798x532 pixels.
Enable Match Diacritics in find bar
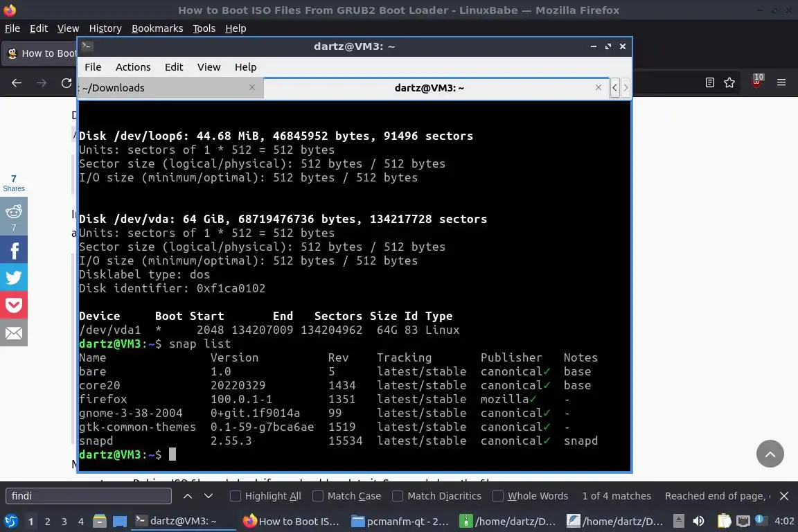[x=437, y=496]
